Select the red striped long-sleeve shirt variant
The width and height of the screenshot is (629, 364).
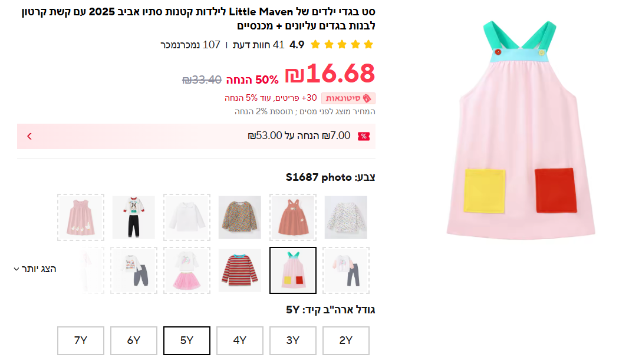(x=240, y=270)
